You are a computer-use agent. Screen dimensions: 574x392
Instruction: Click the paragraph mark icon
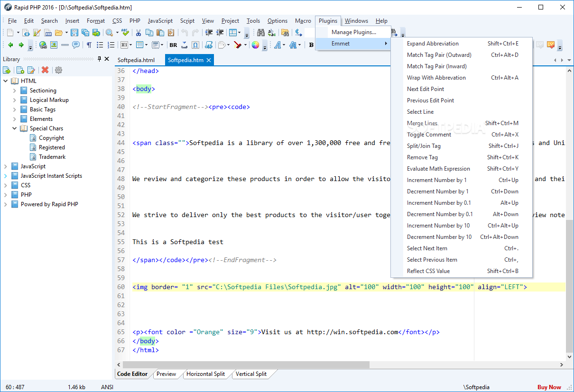pyautogui.click(x=89, y=45)
